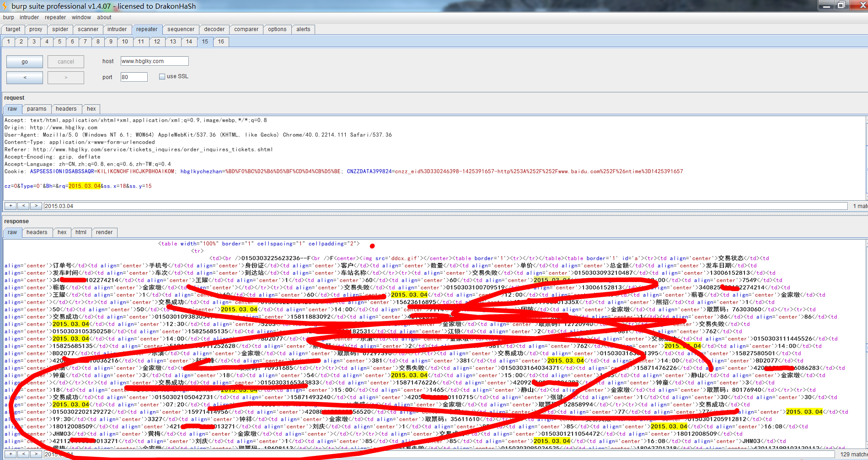The height and width of the screenshot is (460, 868).
Task: Open repeater request tab 16
Action: (x=221, y=42)
